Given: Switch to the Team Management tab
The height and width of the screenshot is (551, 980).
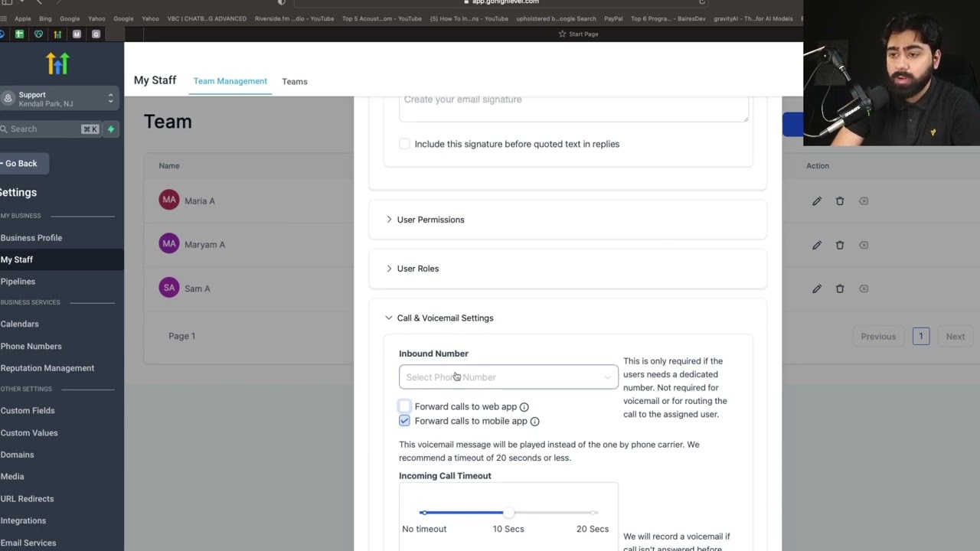Looking at the screenshot, I should pos(230,81).
